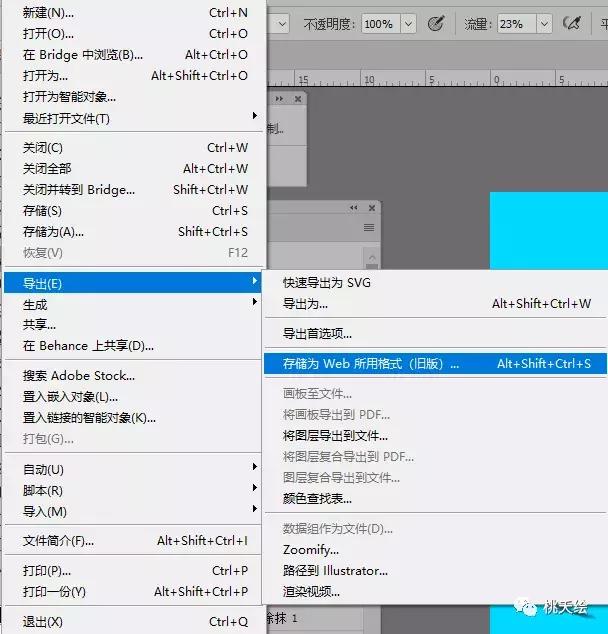Choose 置入链接的智能对象(K)... item

tap(133, 418)
